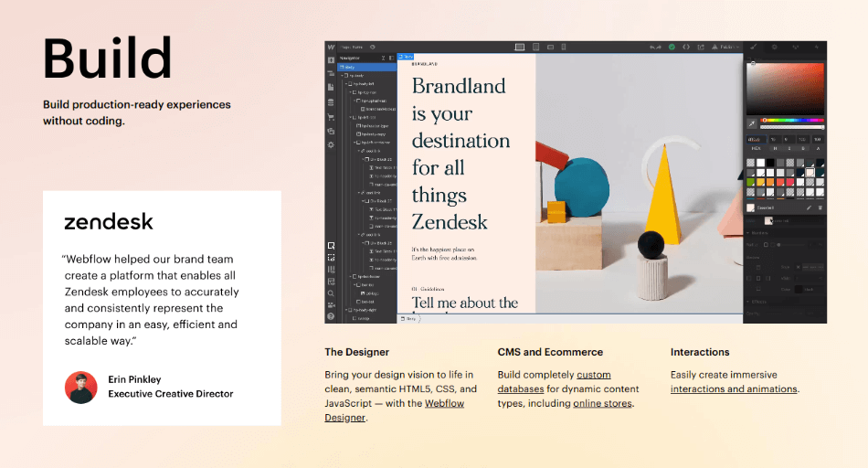
Task: Select the right border side button
Action: point(768,278)
